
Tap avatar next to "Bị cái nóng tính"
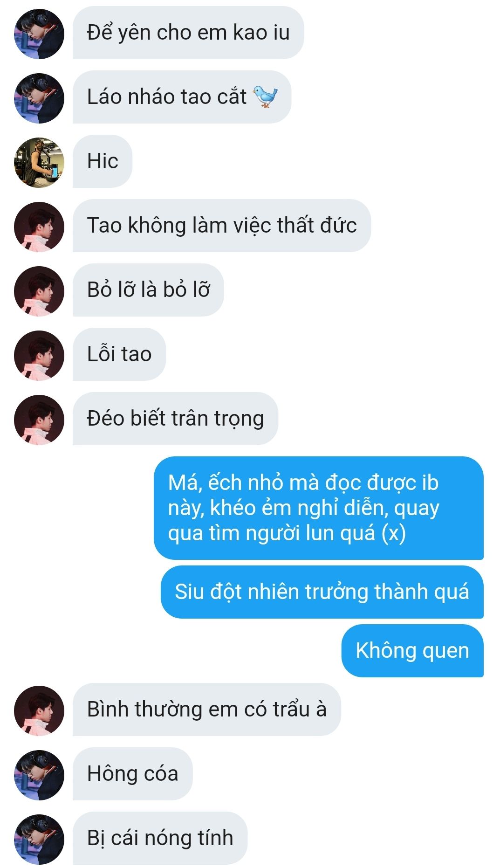point(39,839)
